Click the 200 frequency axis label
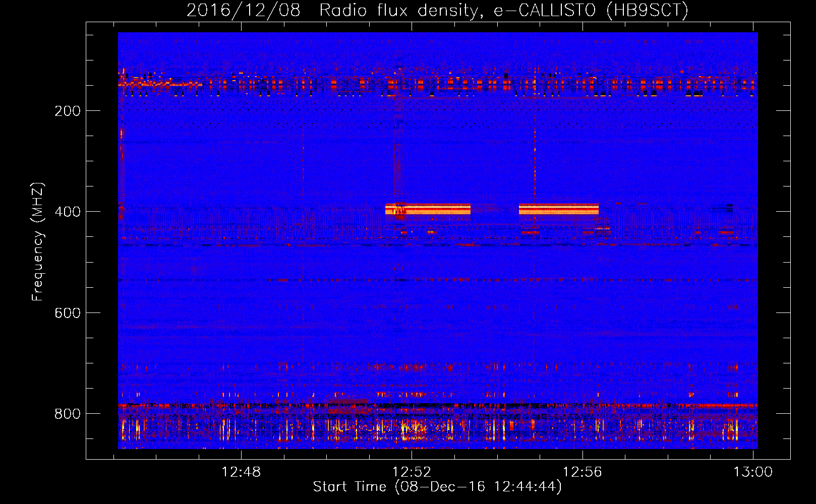Screen dimensions: 816x504 68,111
